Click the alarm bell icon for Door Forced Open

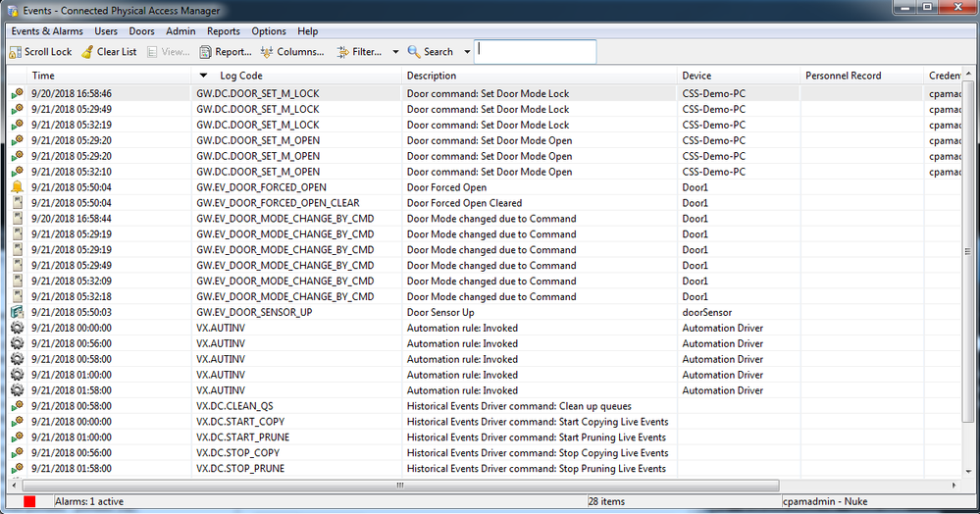point(17,187)
